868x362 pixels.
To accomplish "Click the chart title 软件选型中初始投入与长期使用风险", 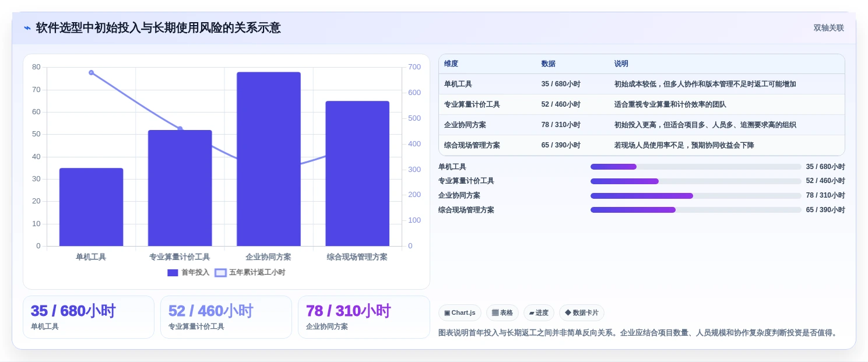I will (158, 28).
